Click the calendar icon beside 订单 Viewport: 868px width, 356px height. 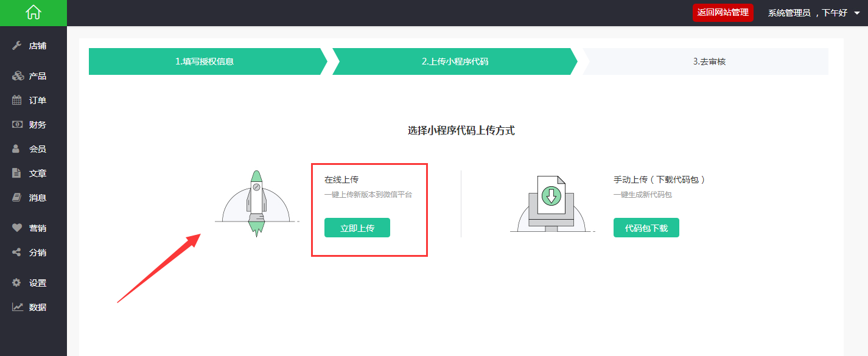(x=17, y=100)
